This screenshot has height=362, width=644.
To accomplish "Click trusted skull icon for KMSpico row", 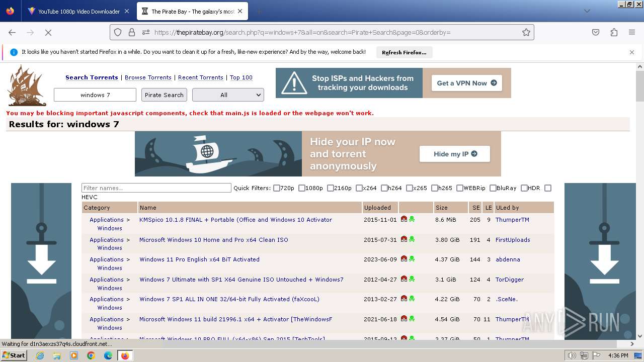I will point(412,219).
